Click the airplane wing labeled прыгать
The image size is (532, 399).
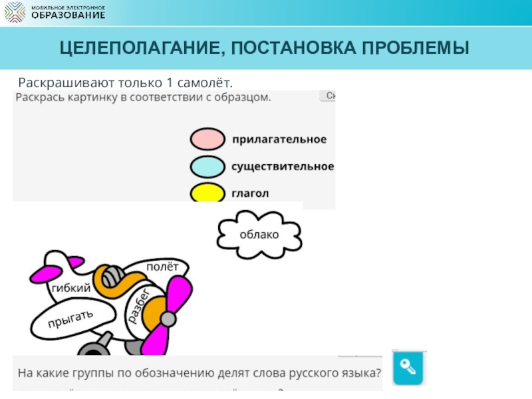point(68,320)
